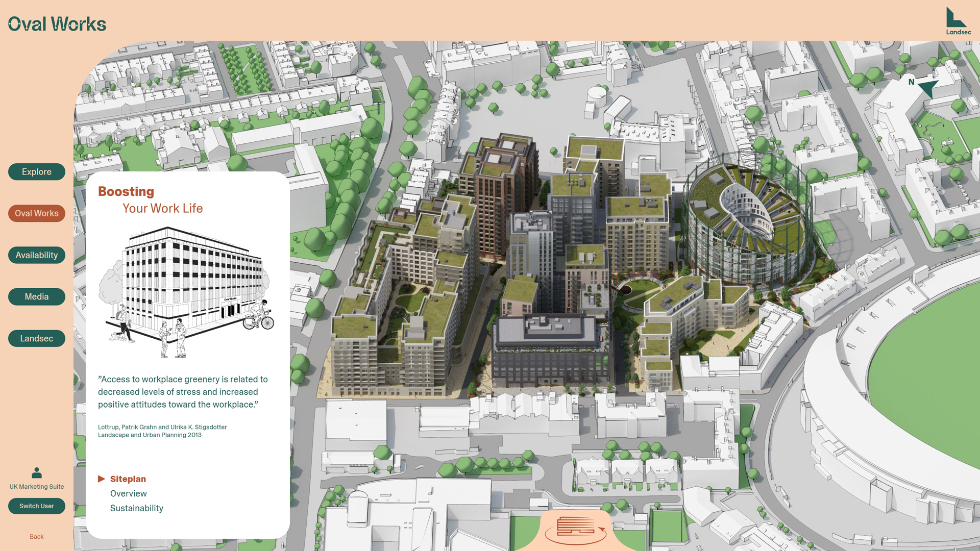Click the Your Work Life subheading

tap(163, 209)
